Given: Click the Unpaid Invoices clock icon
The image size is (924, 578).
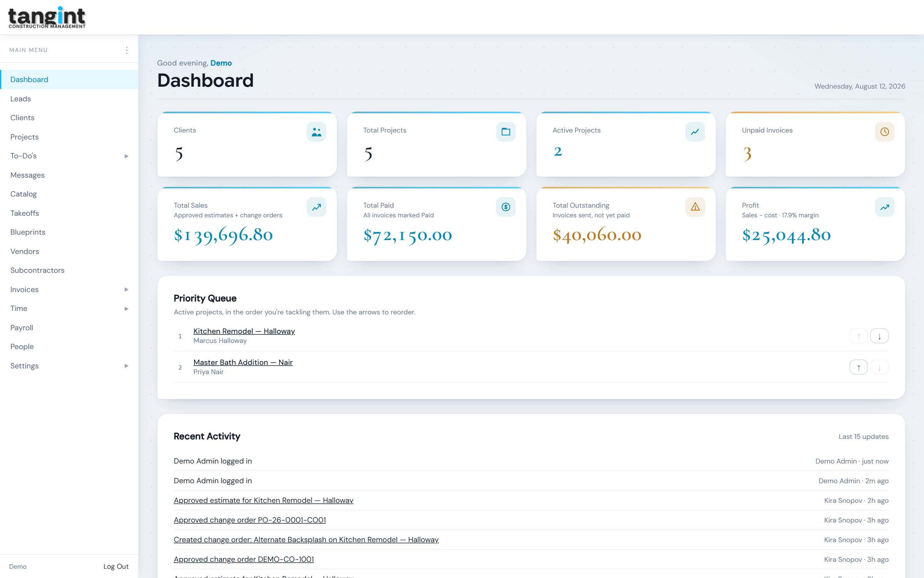Looking at the screenshot, I should click(885, 132).
